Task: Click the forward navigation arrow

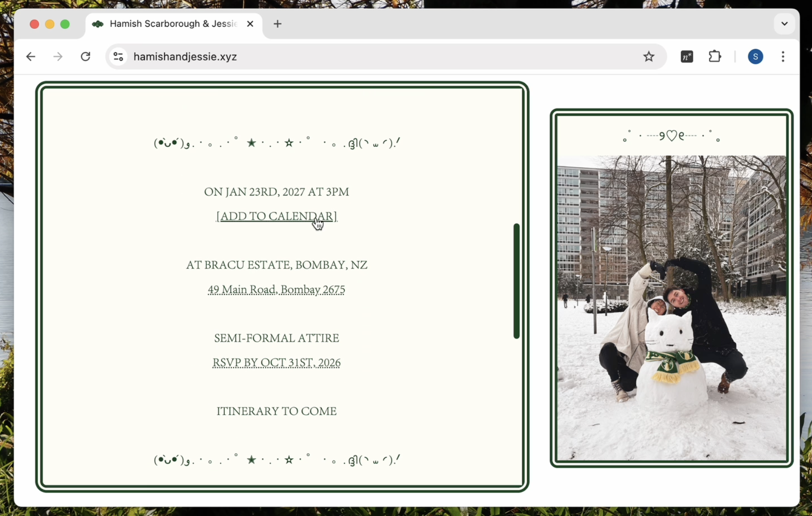Action: [x=58, y=57]
